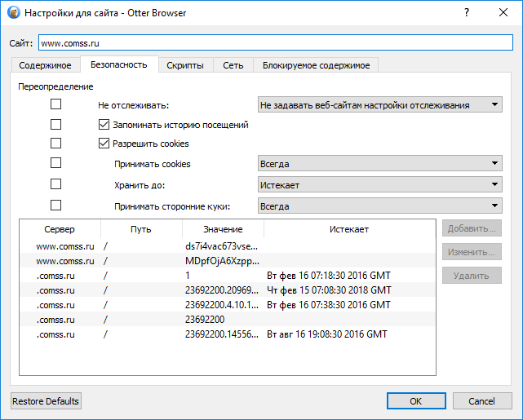Toggle 'Запоминать историю посещений' checkbox
This screenshot has height=420, width=523.
(104, 126)
